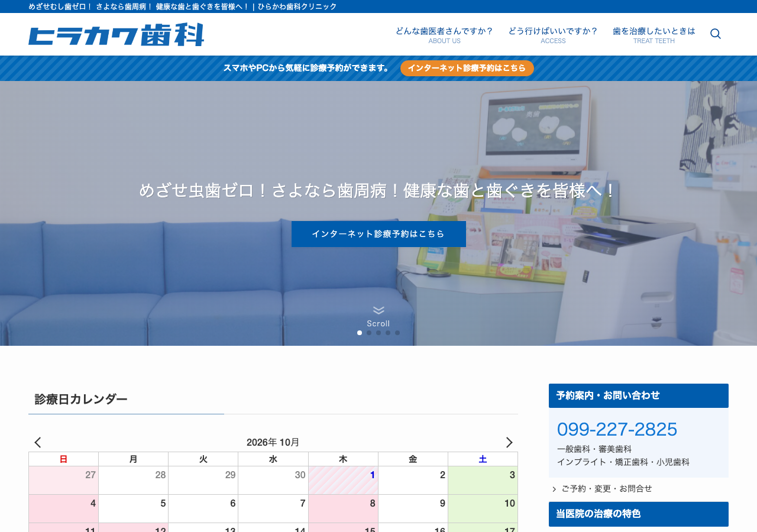Go to previous calendar month arrow

[38, 442]
